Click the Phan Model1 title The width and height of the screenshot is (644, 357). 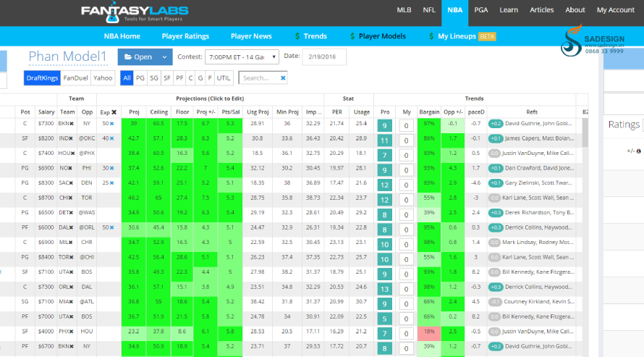click(x=68, y=56)
